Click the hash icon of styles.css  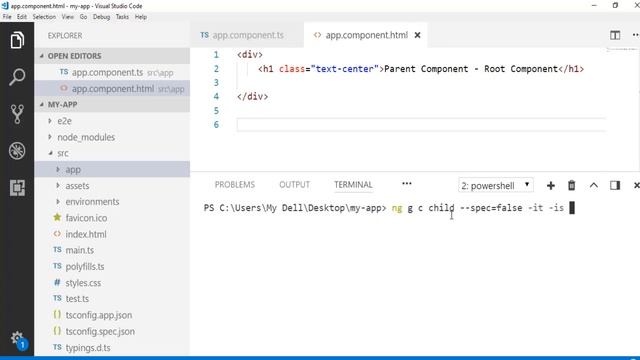[57, 282]
